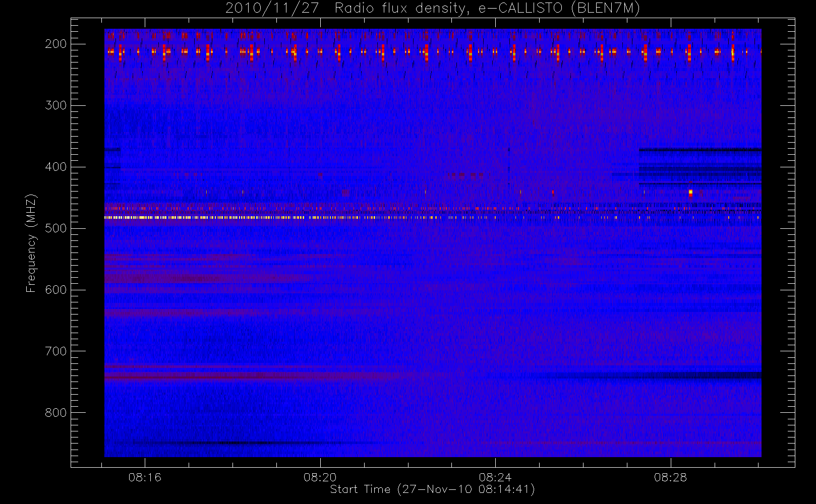The width and height of the screenshot is (816, 504).
Task: Click the 08:24 time tick label
Action: tap(495, 477)
